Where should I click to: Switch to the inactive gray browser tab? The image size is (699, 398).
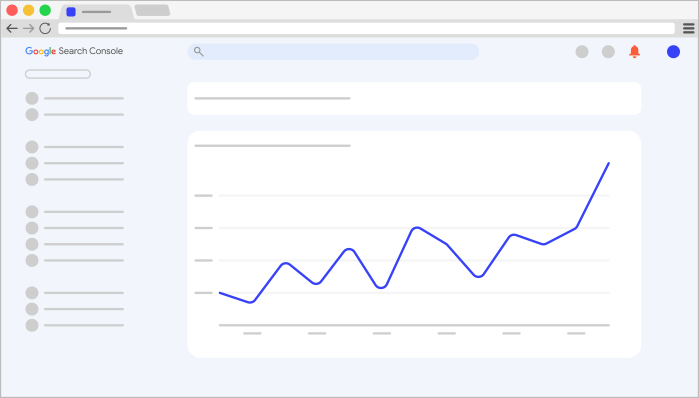pyautogui.click(x=152, y=10)
